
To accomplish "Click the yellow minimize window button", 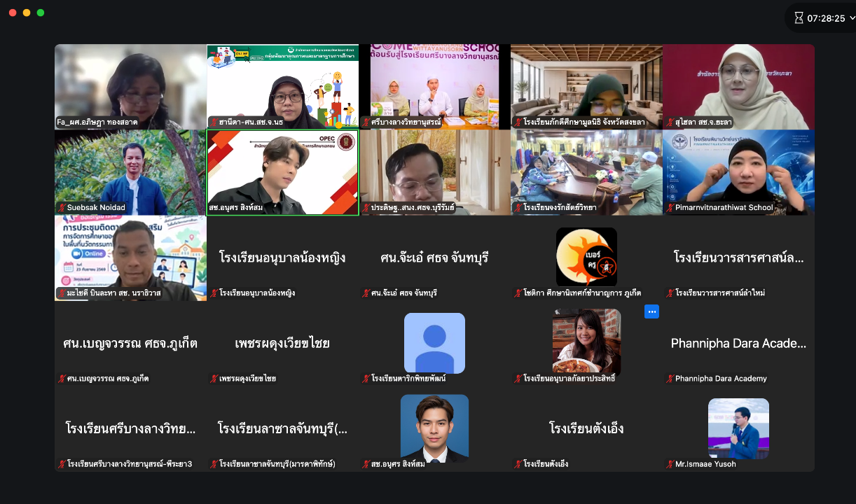I will pos(27,13).
